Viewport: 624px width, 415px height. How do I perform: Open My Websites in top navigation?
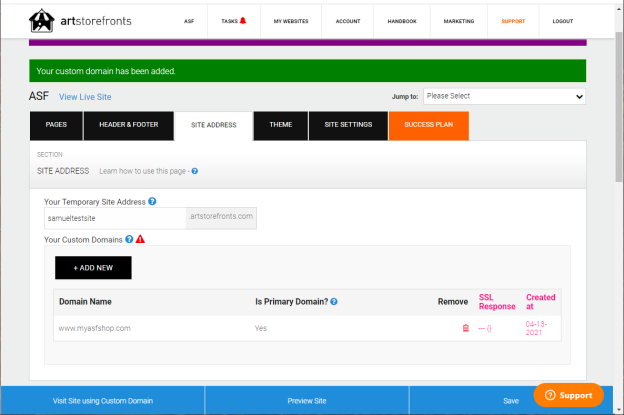point(291,21)
